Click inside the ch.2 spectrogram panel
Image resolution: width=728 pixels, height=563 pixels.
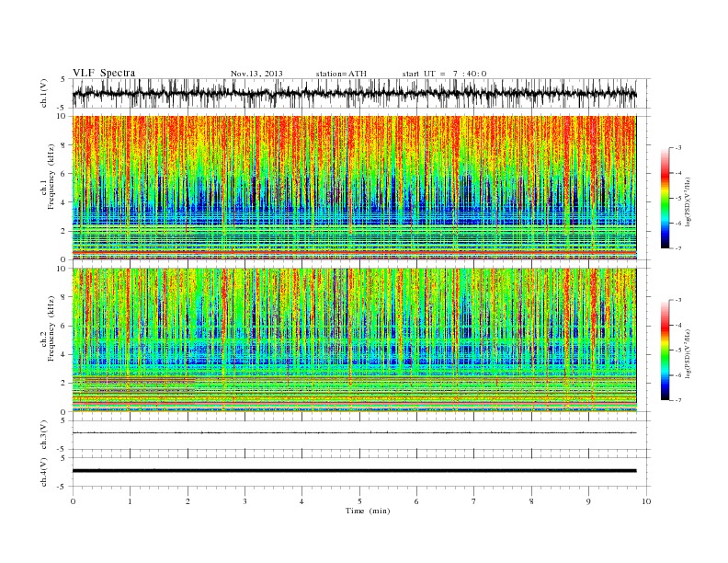click(x=354, y=339)
